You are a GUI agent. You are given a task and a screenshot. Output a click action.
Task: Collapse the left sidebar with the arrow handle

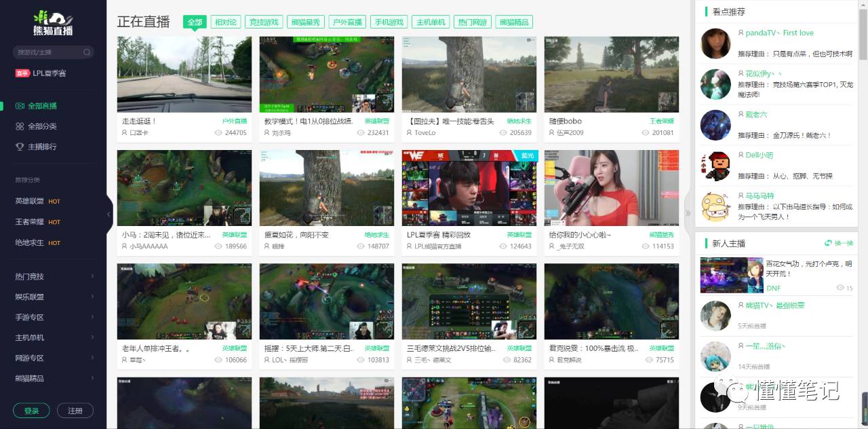click(109, 214)
